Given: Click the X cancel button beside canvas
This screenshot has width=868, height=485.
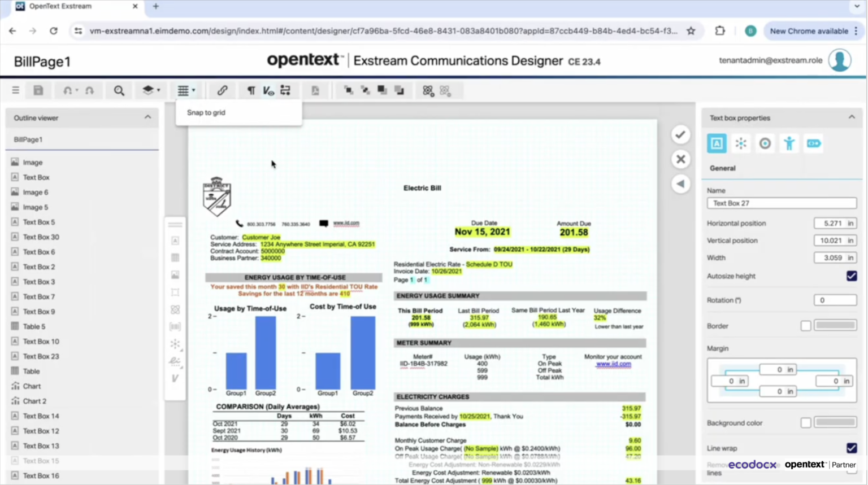Looking at the screenshot, I should [680, 159].
